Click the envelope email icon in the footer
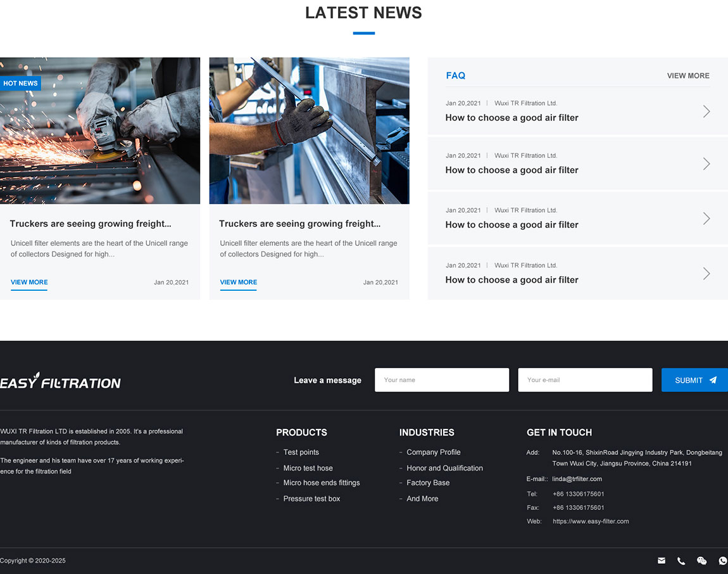 (x=662, y=561)
